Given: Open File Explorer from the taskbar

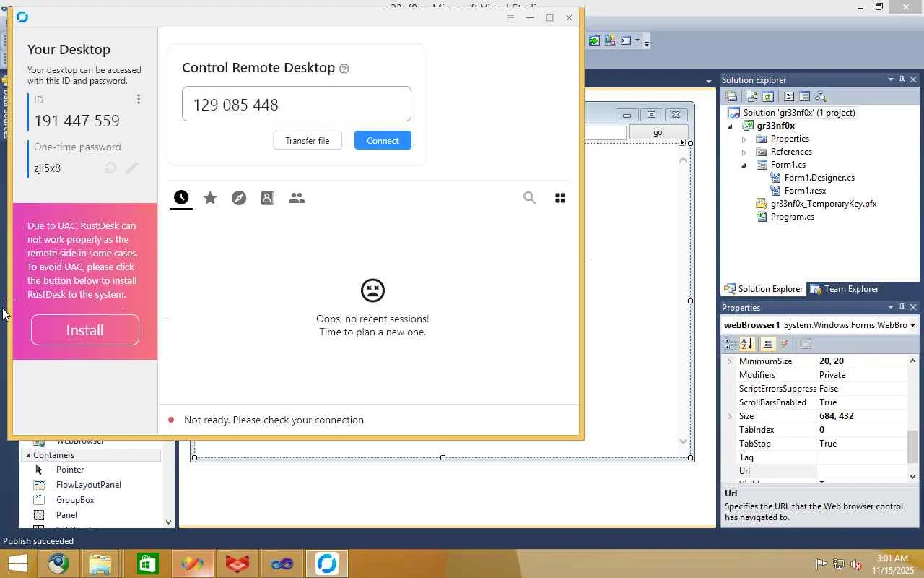Looking at the screenshot, I should click(x=100, y=564).
